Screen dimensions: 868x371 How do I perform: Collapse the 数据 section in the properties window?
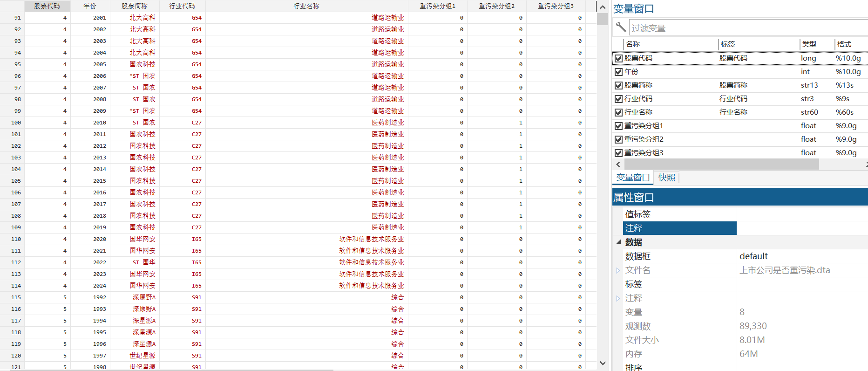click(618, 242)
